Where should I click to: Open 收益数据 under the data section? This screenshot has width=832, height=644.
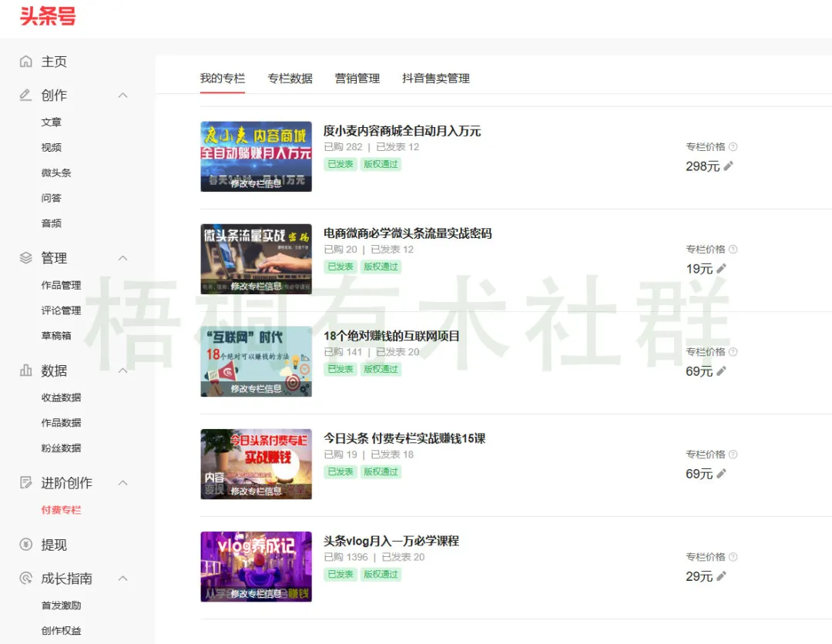point(62,397)
